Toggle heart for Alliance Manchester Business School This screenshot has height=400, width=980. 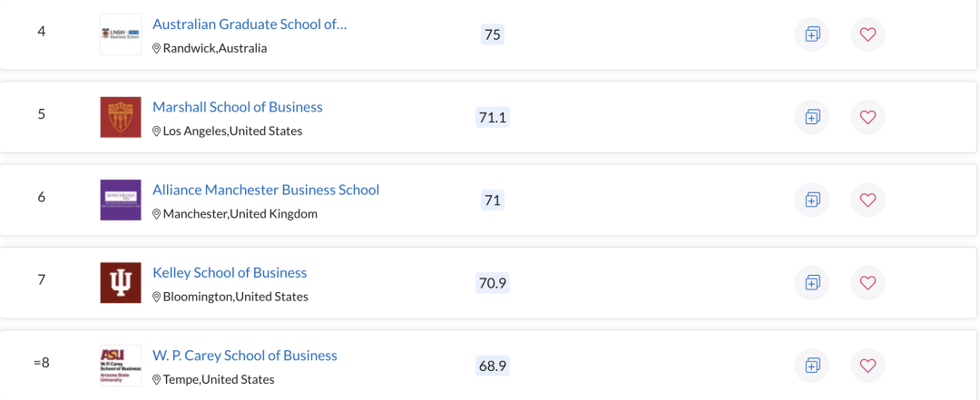coord(867,200)
